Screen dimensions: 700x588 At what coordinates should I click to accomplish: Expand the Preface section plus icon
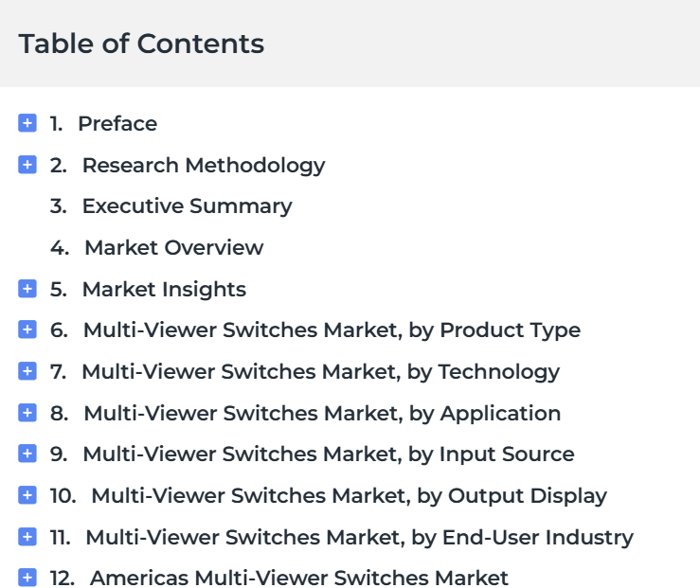coord(27,123)
